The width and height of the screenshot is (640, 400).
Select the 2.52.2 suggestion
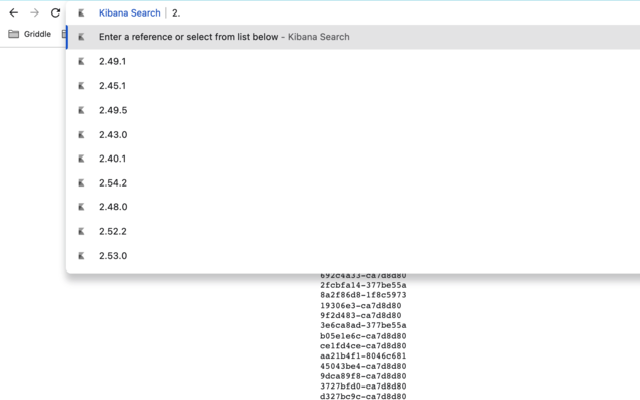(x=353, y=231)
